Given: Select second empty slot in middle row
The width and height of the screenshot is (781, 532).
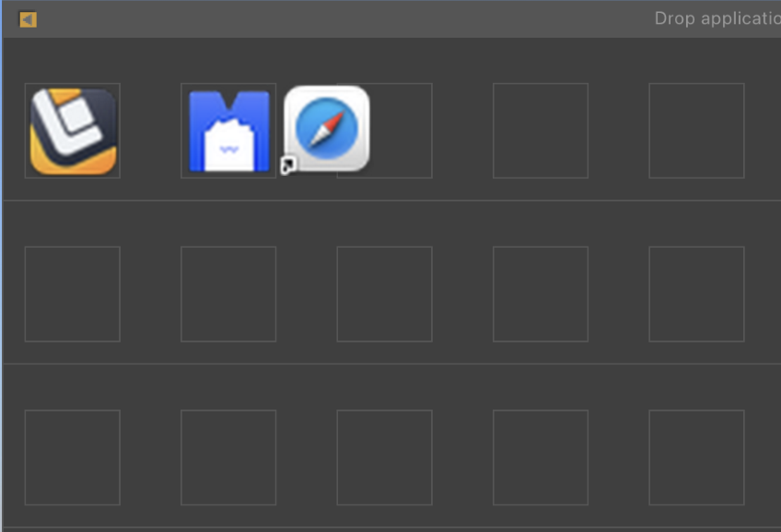Looking at the screenshot, I should [228, 295].
